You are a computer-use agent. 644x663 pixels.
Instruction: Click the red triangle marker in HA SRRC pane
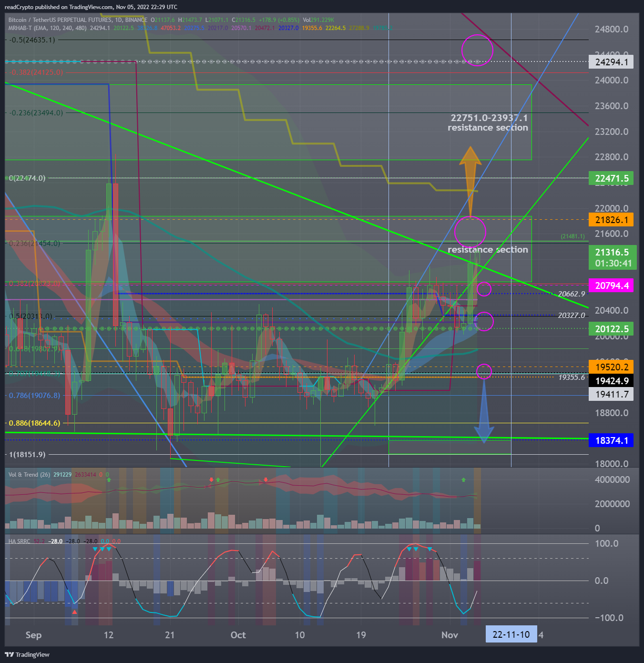(x=74, y=612)
